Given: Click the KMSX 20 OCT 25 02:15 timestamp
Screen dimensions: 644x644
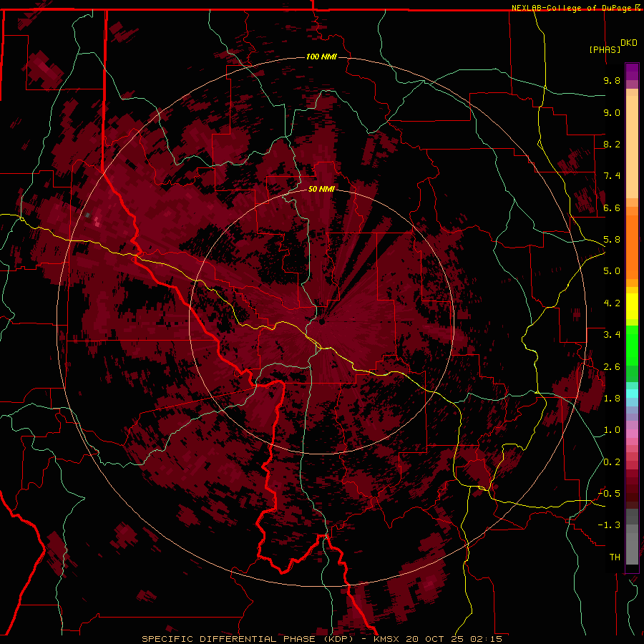Looking at the screenshot, I should click(437, 639).
